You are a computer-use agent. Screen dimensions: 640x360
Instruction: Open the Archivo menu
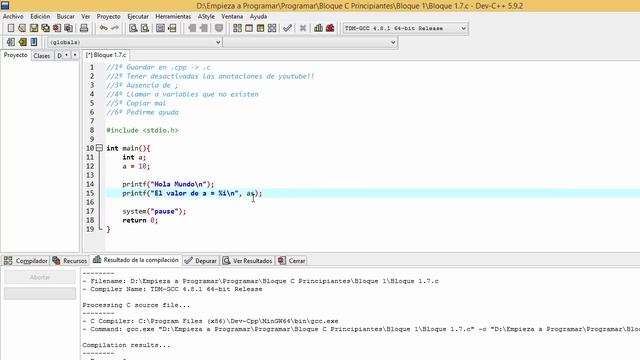point(13,16)
